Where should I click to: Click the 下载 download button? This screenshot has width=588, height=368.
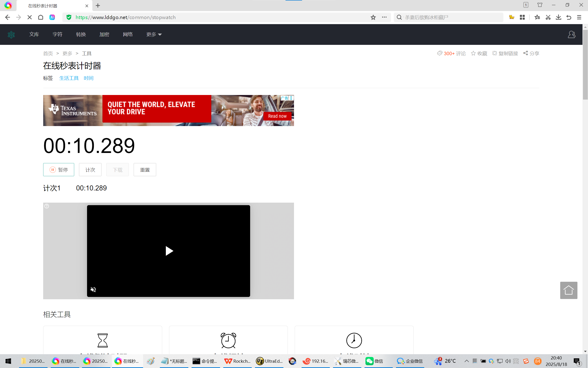[118, 170]
